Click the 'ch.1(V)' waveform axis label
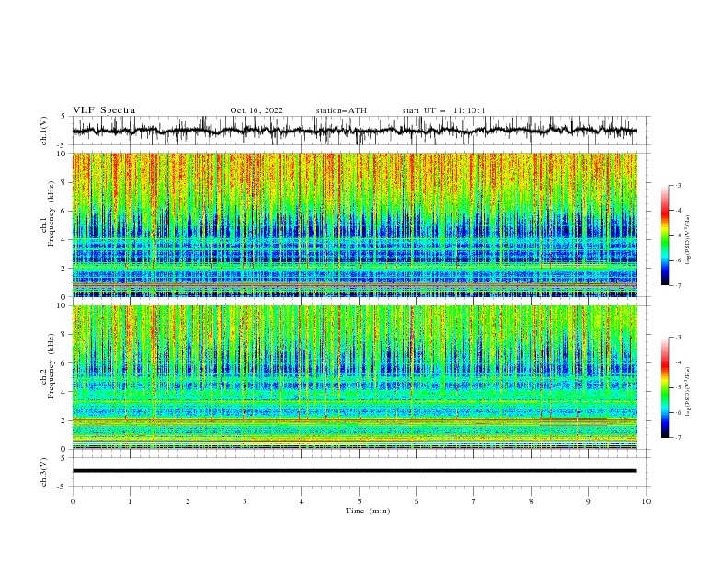The image size is (728, 563). point(44,131)
